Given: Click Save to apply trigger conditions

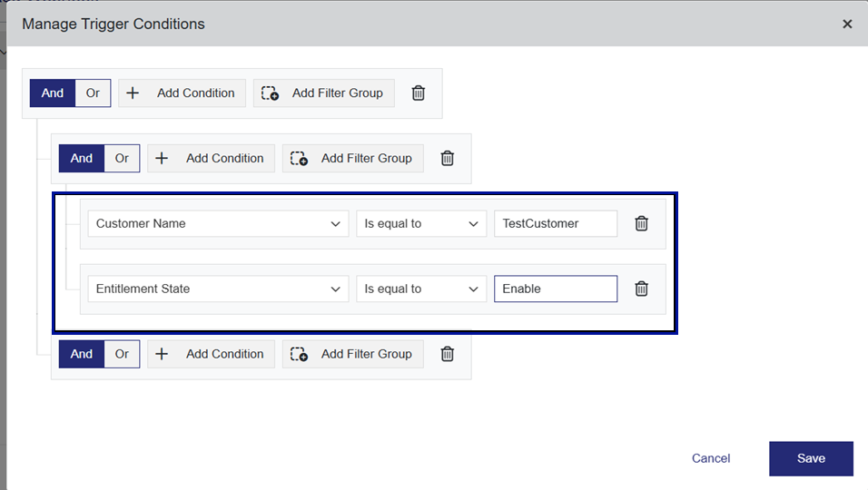Looking at the screenshot, I should [811, 458].
